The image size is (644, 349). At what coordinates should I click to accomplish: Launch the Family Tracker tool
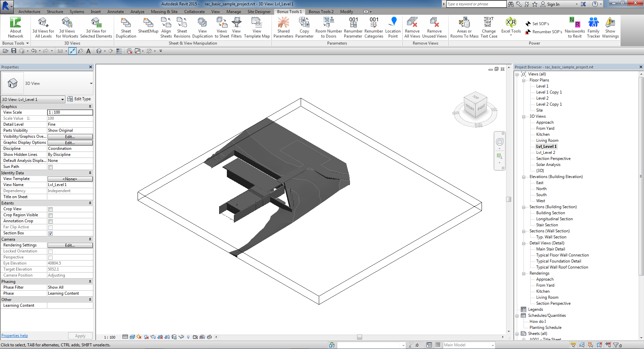[593, 23]
